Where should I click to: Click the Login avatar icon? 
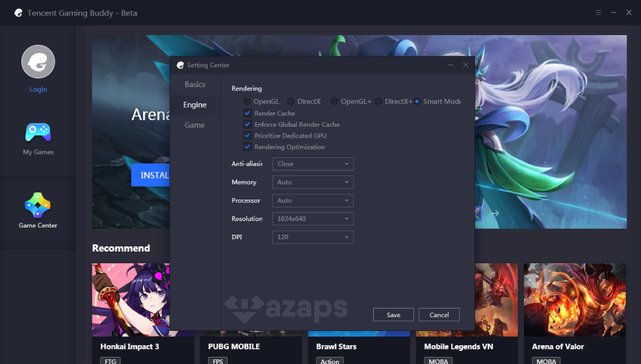click(x=38, y=62)
